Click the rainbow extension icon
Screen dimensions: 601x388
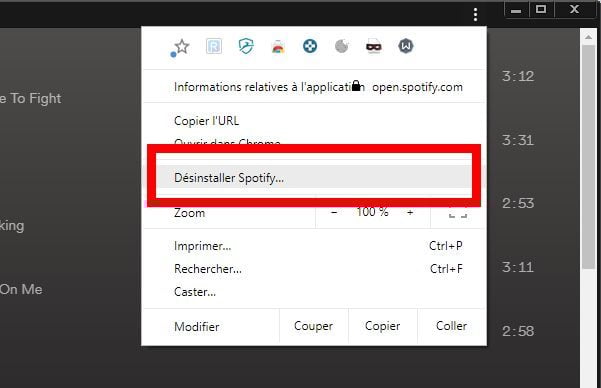(x=278, y=47)
